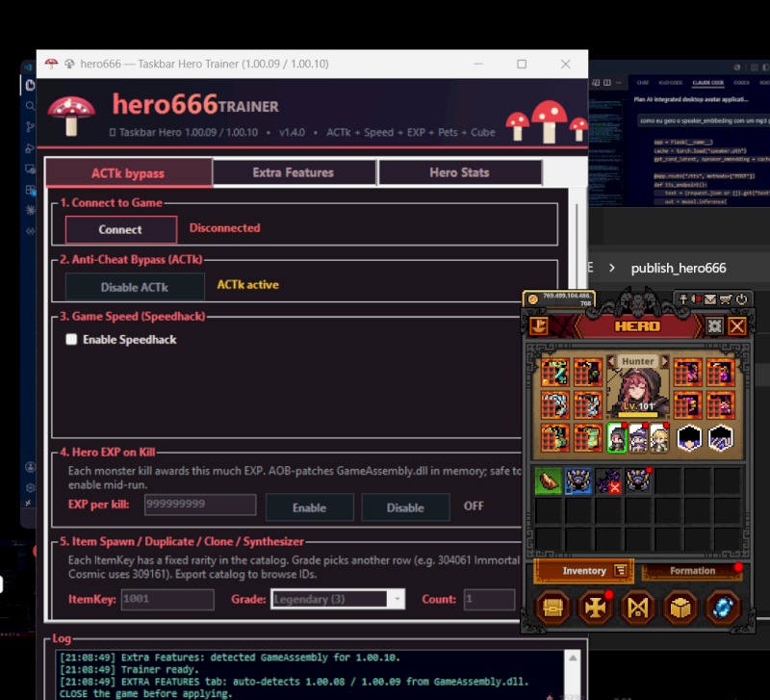This screenshot has width=770, height=700.
Task: Switch to the Inventory tab in game
Action: (x=584, y=571)
